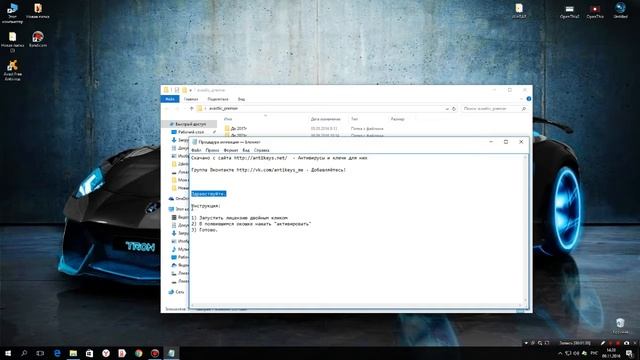The image size is (640, 360).
Task: Open Microsoft Store from taskbar
Action: [x=89, y=353]
